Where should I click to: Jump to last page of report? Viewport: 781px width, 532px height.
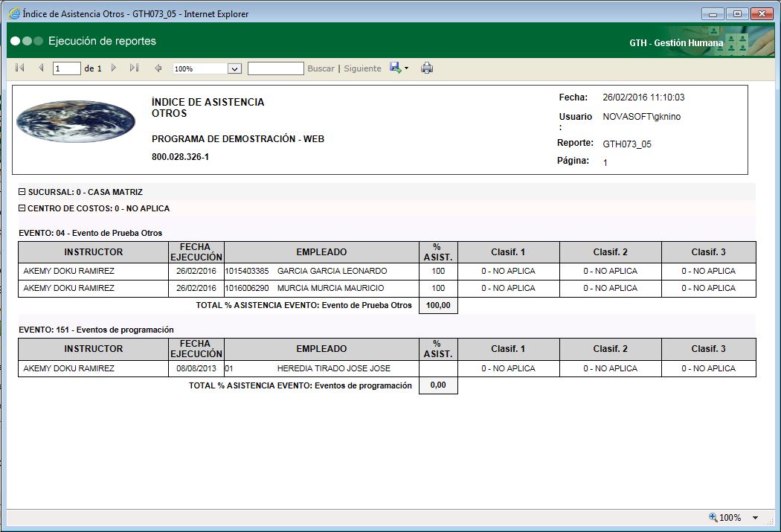click(134, 68)
